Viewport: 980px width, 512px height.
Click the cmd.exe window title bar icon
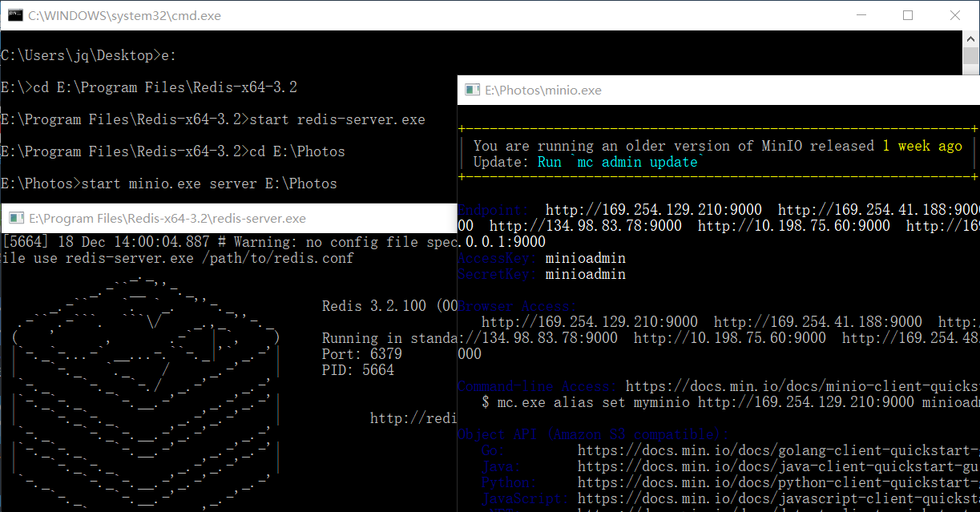[14, 15]
